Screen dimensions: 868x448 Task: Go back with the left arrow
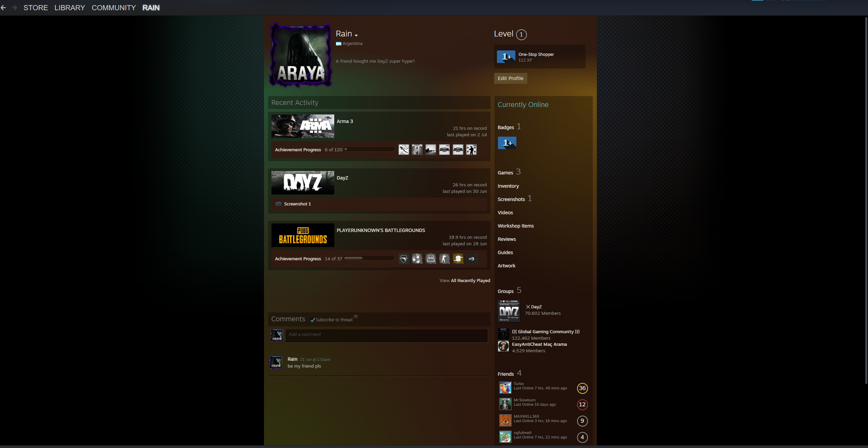(x=3, y=7)
